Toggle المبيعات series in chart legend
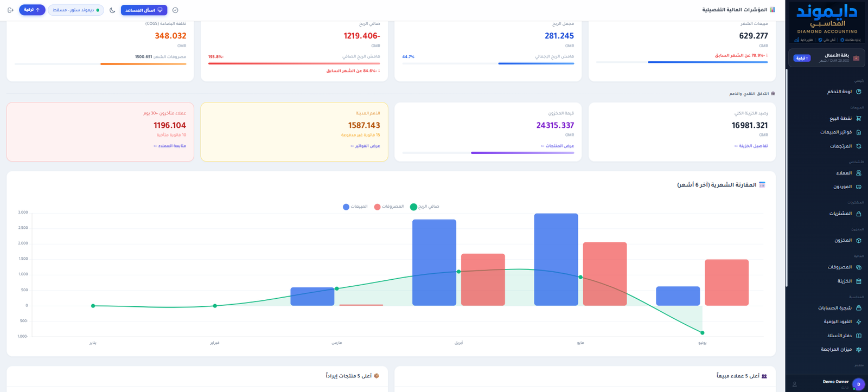Screen dimensions: 868x392 (355, 207)
